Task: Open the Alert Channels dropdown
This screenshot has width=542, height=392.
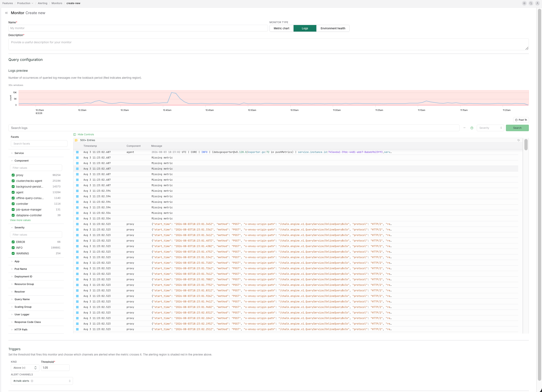Action: point(42,381)
